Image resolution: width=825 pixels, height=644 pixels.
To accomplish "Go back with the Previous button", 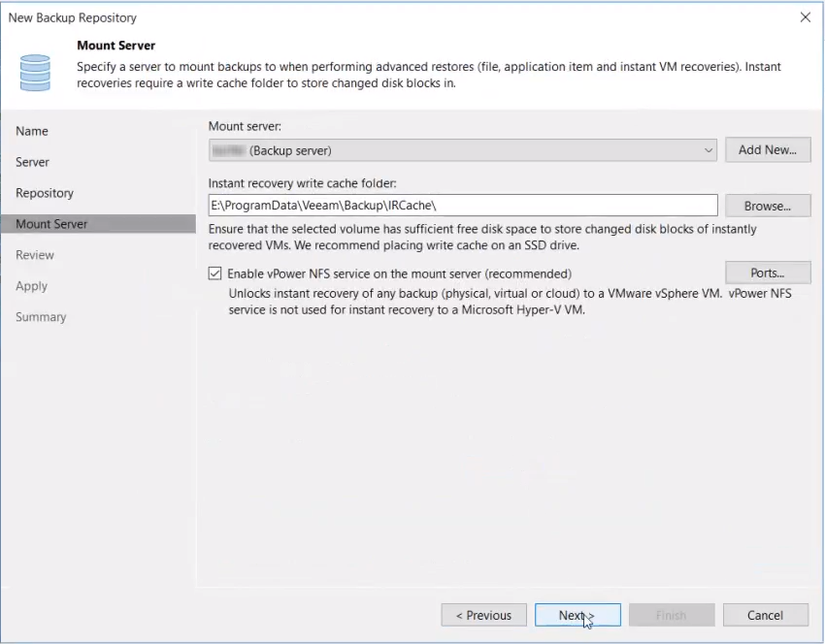I will (483, 615).
